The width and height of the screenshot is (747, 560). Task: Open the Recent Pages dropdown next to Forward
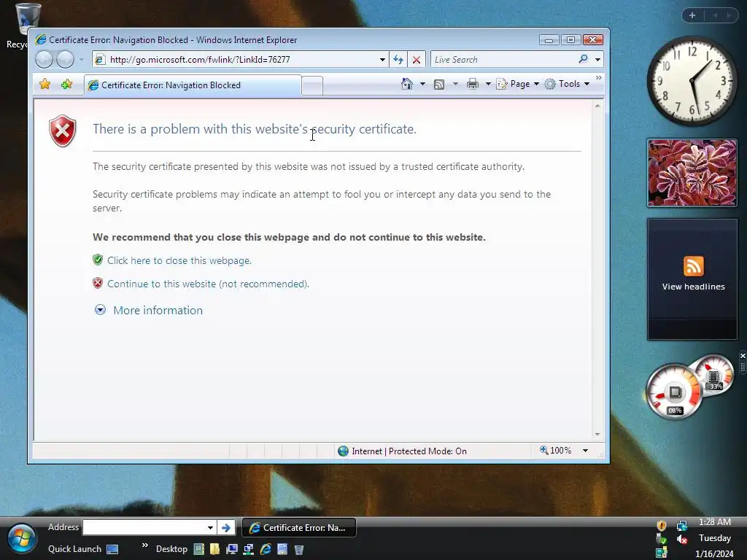pos(81,60)
